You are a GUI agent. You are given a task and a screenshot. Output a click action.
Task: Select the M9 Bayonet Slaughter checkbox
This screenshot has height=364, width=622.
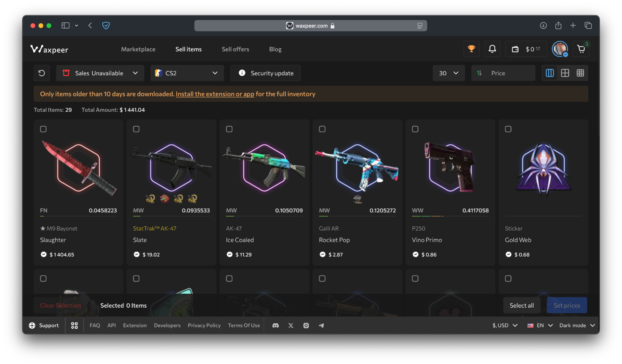pyautogui.click(x=43, y=129)
